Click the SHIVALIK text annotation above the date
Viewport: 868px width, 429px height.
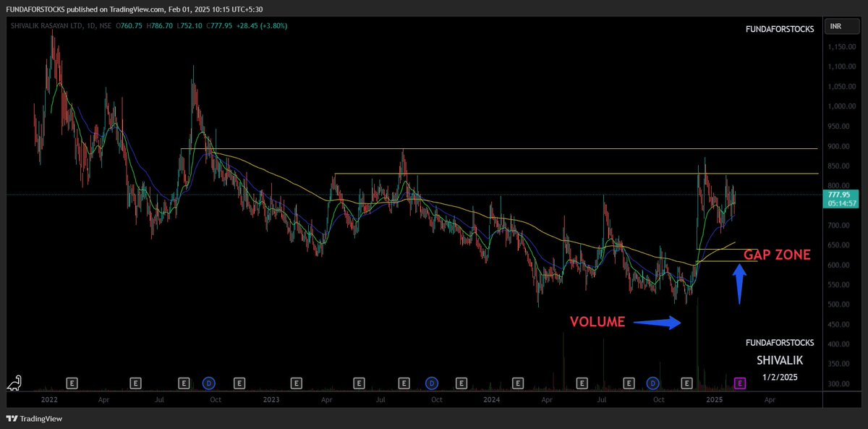coord(780,360)
